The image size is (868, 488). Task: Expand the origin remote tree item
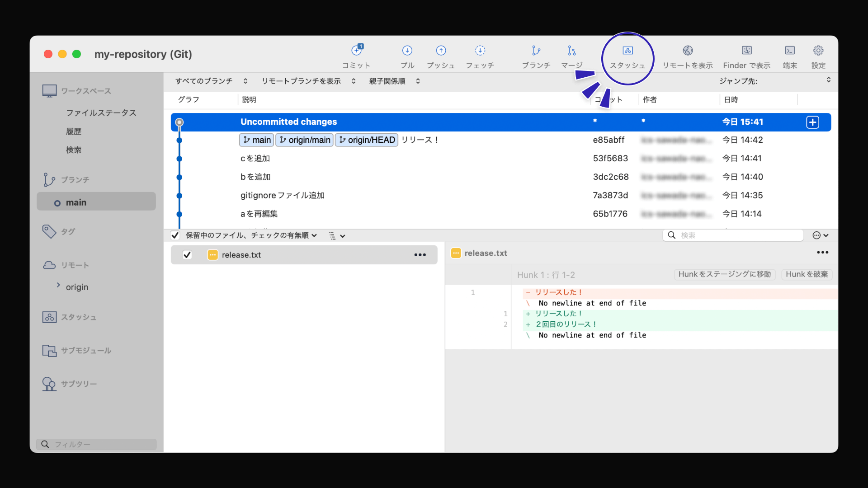[x=58, y=285]
